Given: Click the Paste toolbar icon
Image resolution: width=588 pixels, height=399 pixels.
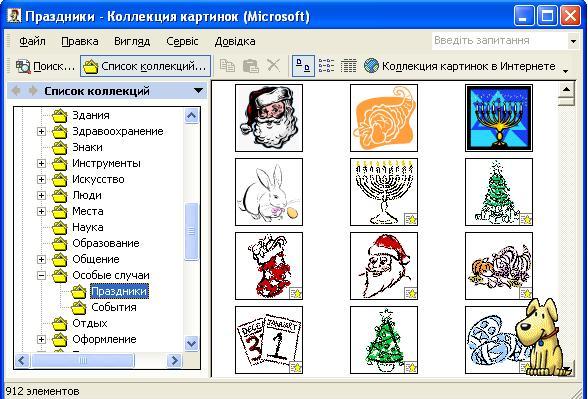Looking at the screenshot, I should [x=251, y=66].
